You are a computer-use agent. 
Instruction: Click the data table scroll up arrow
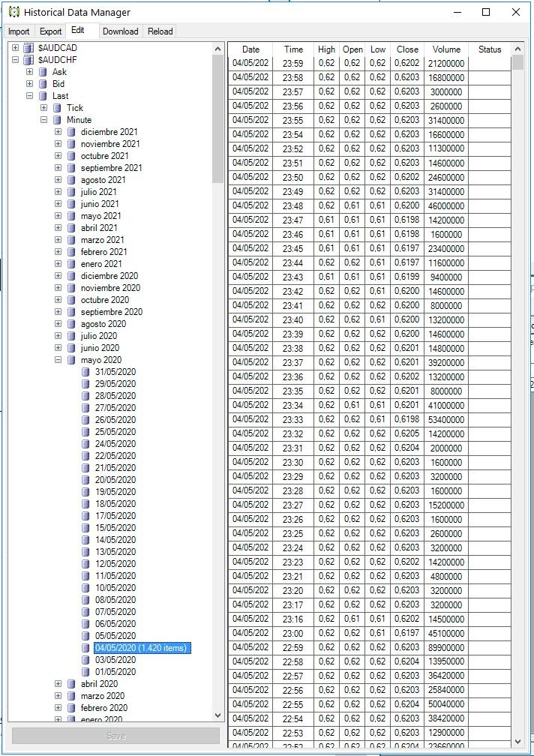point(517,49)
